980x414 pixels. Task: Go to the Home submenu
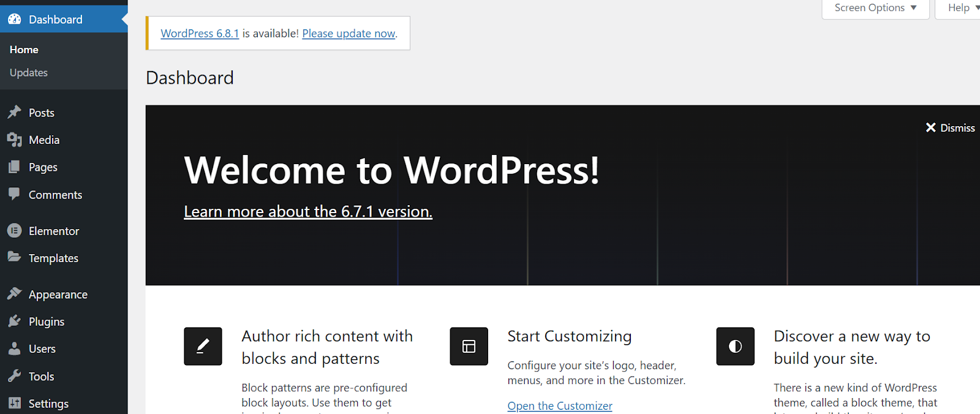tap(24, 50)
